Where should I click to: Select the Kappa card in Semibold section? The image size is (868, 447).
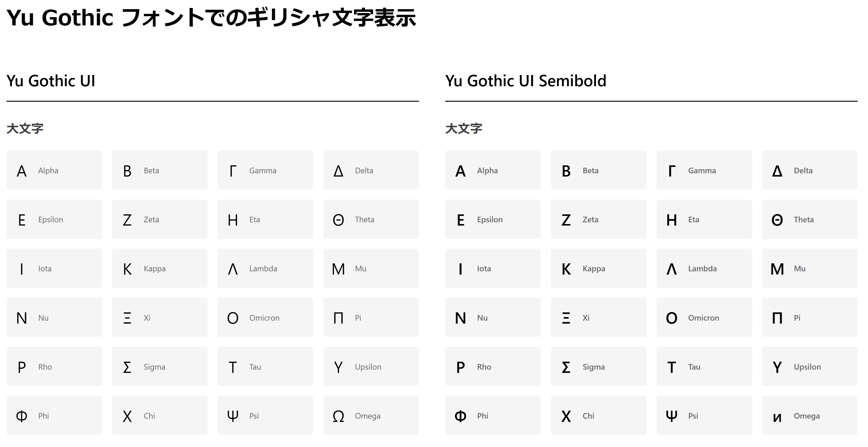click(598, 268)
